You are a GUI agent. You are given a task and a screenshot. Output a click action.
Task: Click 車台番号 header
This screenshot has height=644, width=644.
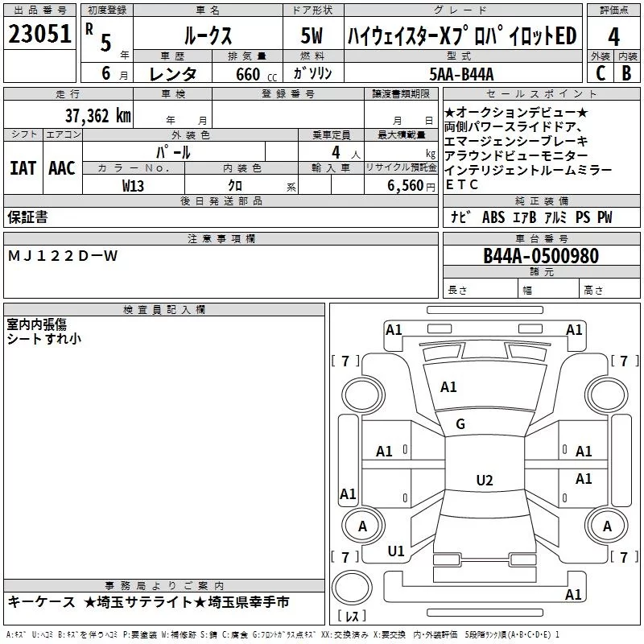[541, 238]
